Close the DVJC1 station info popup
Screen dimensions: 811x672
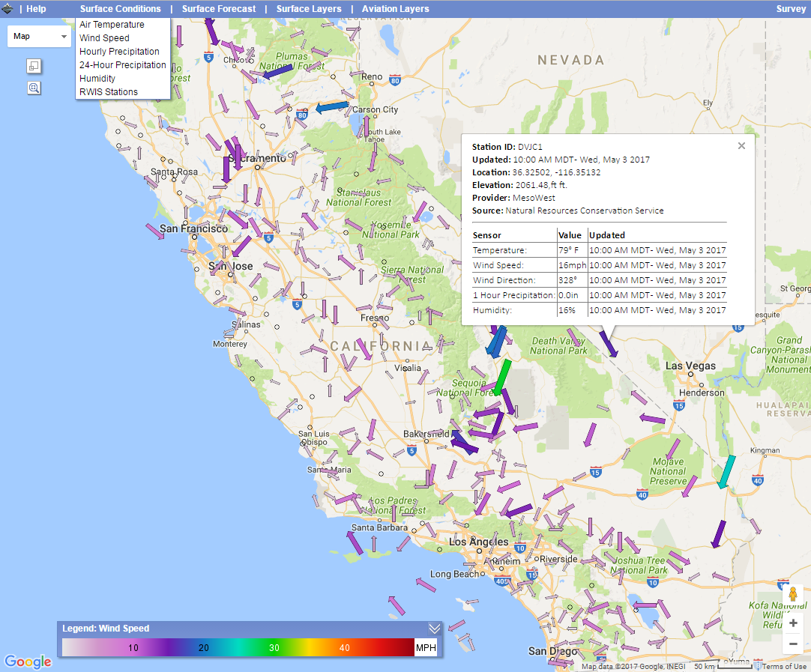point(741,146)
